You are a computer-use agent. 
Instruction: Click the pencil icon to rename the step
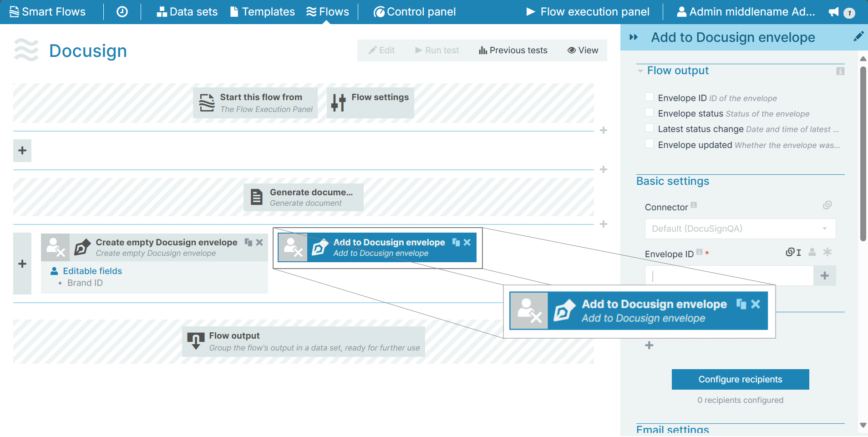pos(858,37)
